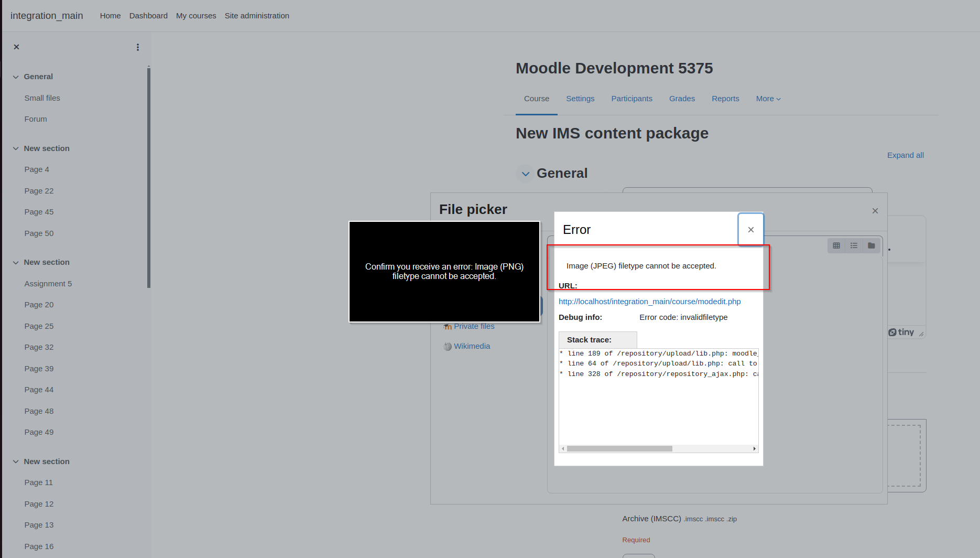Collapse General section in course index
The height and width of the screenshot is (558, 980).
(x=16, y=77)
